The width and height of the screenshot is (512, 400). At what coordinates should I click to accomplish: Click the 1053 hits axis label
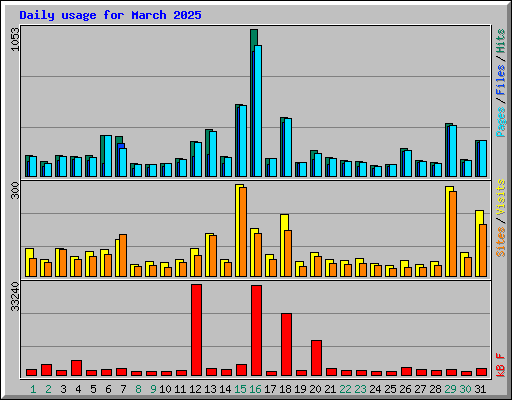click(x=15, y=39)
